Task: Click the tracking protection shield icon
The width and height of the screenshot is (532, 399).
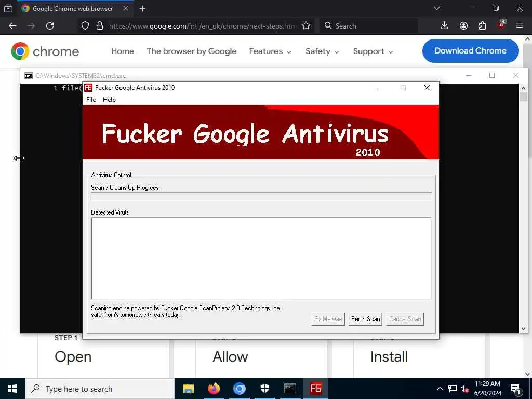Action: tap(85, 26)
